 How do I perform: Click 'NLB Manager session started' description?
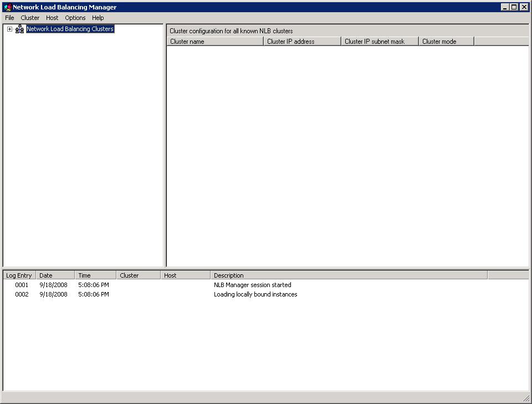coord(253,285)
